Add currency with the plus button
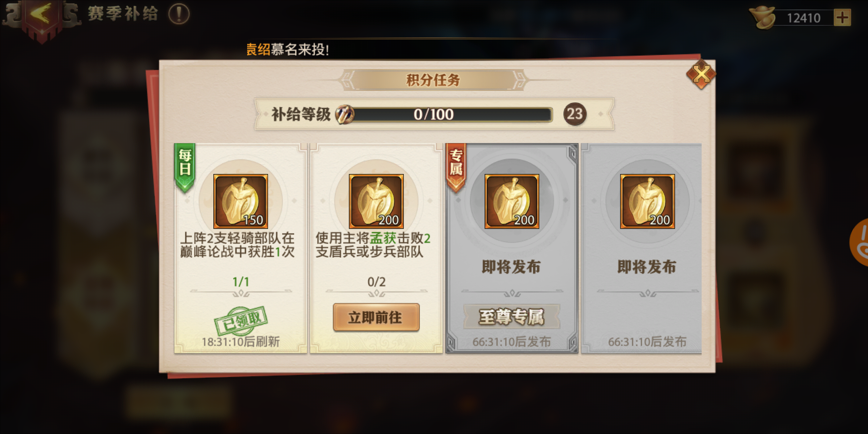Screen dimensions: 868x434 (x=842, y=18)
